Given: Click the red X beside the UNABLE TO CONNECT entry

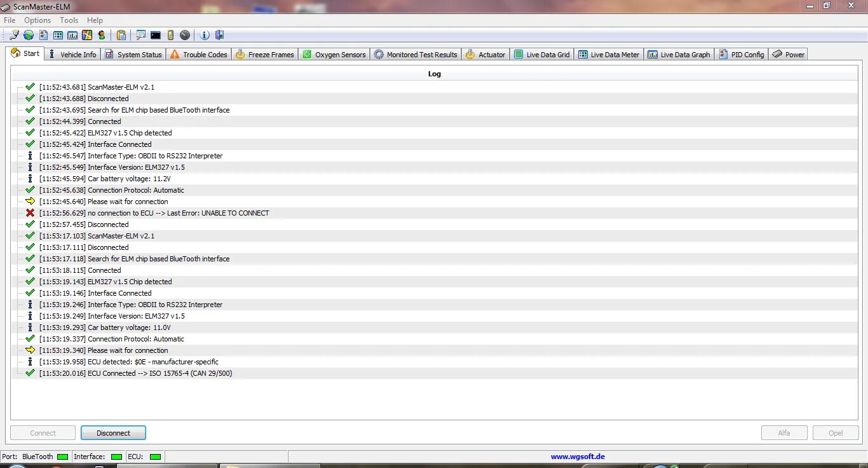Looking at the screenshot, I should click(x=30, y=212).
